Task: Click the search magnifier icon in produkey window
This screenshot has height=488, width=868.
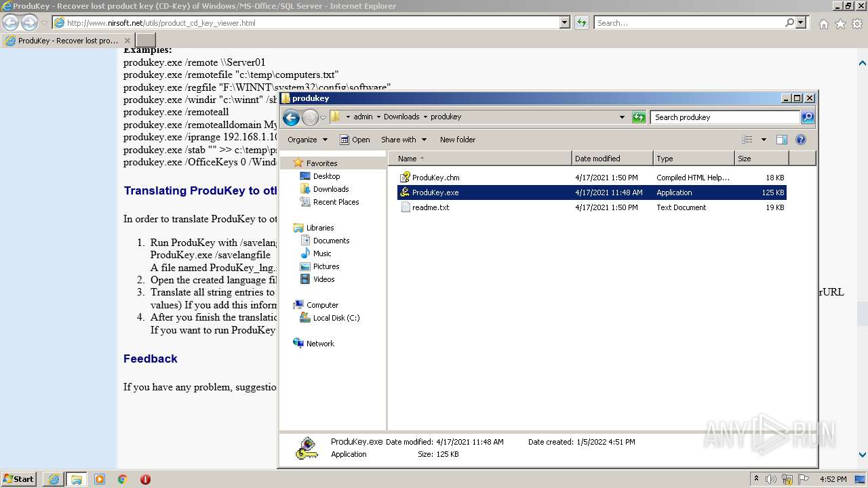Action: pos(807,117)
